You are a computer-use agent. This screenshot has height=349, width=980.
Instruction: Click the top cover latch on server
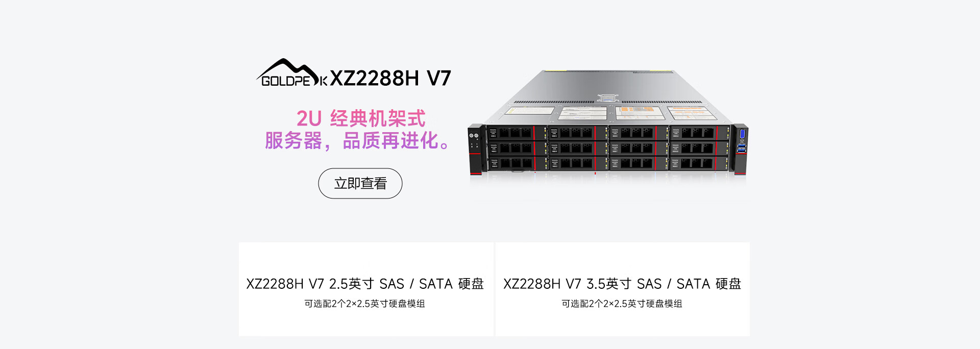(x=608, y=98)
